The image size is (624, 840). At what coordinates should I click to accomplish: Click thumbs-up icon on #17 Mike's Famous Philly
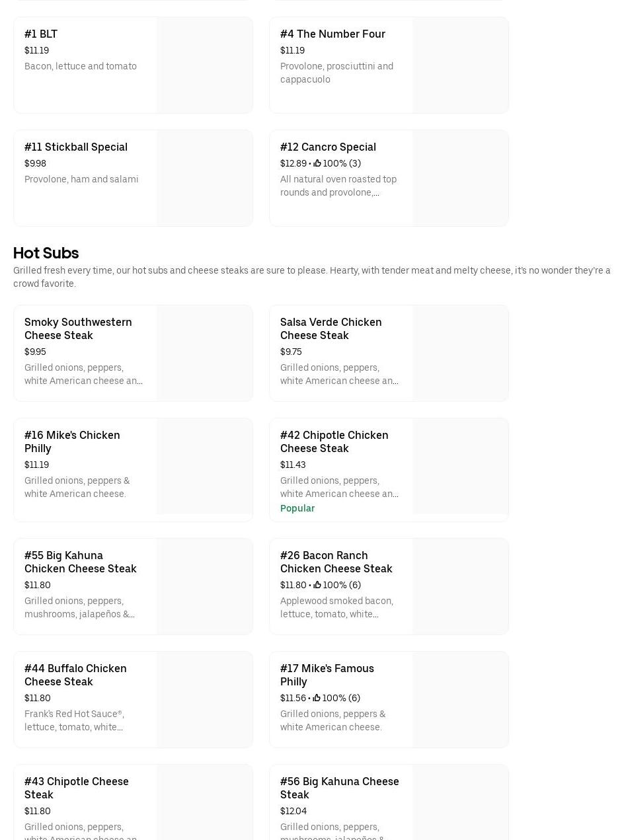click(x=317, y=698)
